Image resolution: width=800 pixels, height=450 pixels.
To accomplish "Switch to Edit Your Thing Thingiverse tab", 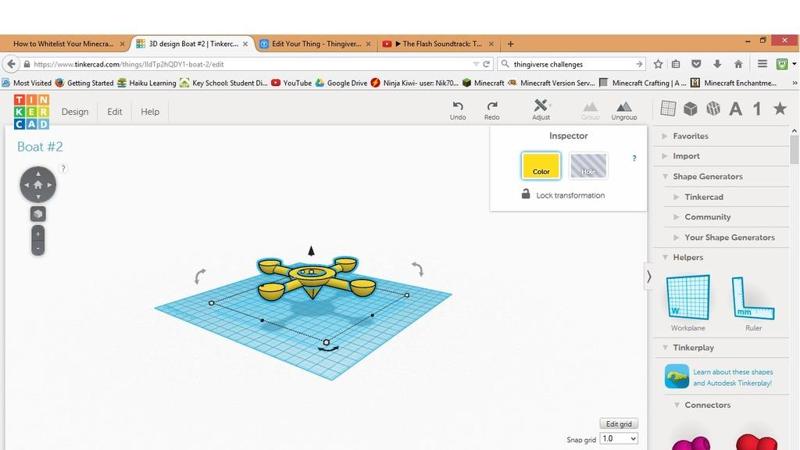I will [x=316, y=44].
